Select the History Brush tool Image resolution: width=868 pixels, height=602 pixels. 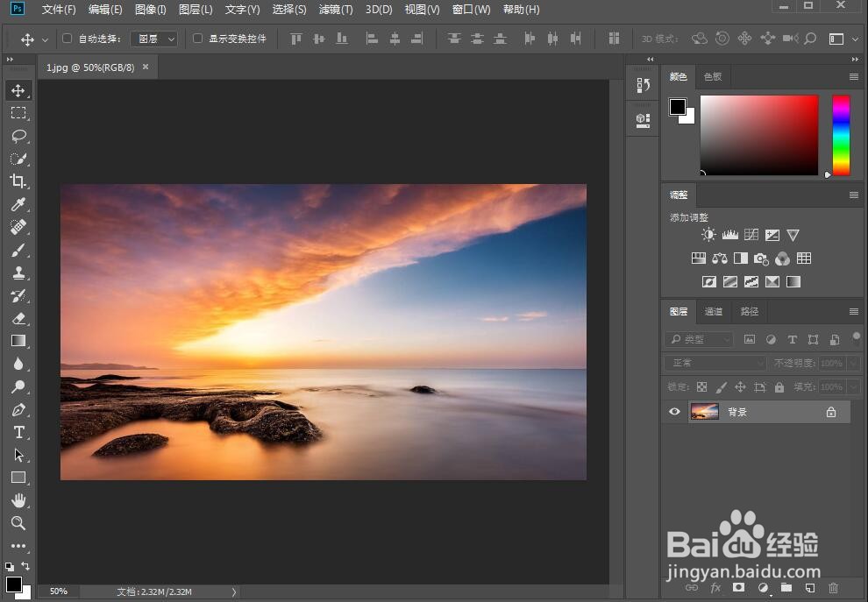point(18,295)
